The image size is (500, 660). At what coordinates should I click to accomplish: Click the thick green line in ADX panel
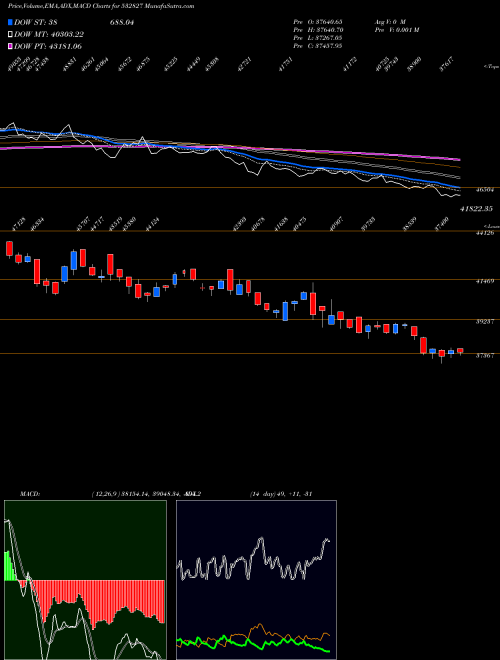pyautogui.click(x=253, y=644)
